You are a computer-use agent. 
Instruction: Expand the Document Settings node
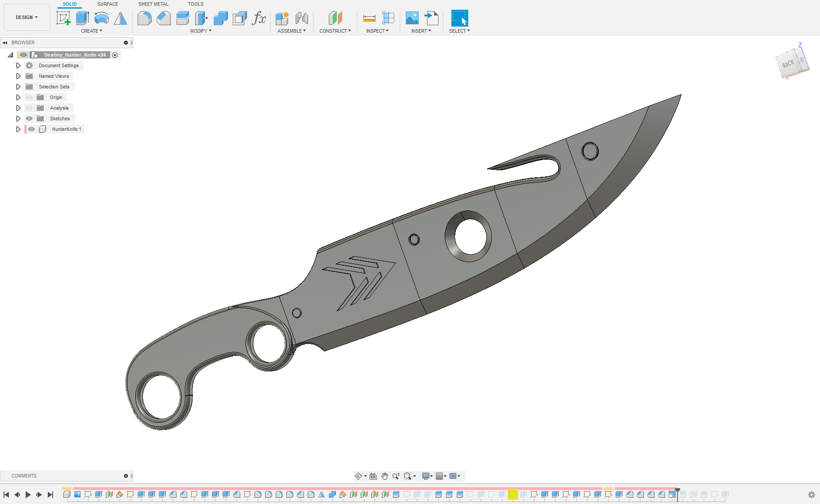coord(18,65)
